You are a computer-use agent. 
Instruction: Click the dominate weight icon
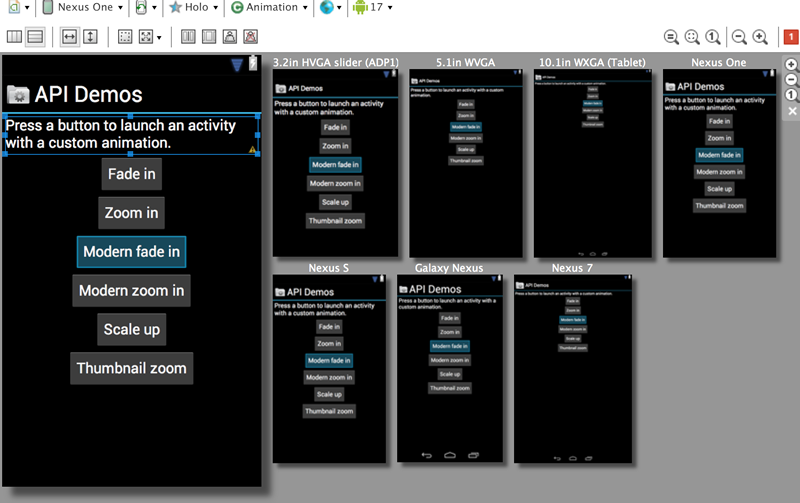coord(209,37)
